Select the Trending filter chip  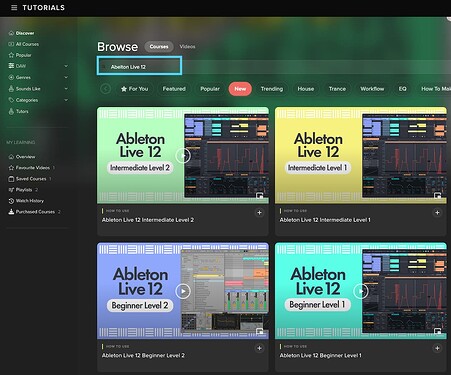click(x=272, y=89)
